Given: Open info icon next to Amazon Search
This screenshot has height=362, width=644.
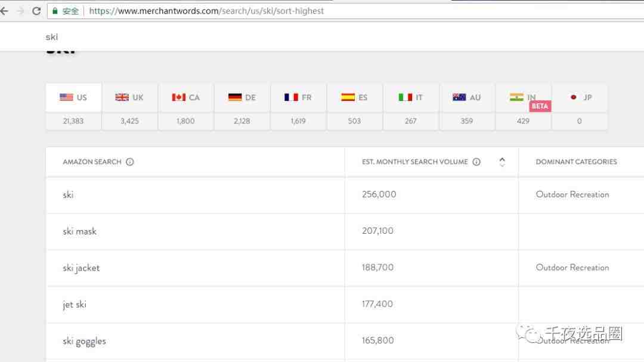Looking at the screenshot, I should coord(130,162).
